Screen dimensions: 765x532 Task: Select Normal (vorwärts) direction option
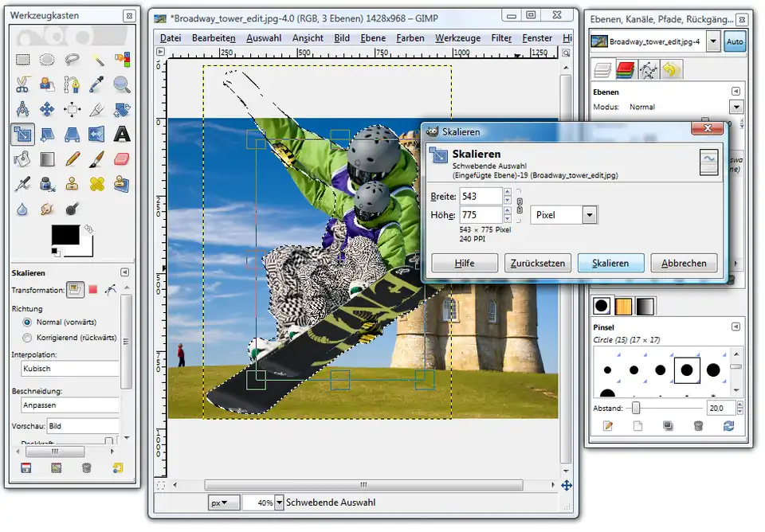pyautogui.click(x=28, y=323)
